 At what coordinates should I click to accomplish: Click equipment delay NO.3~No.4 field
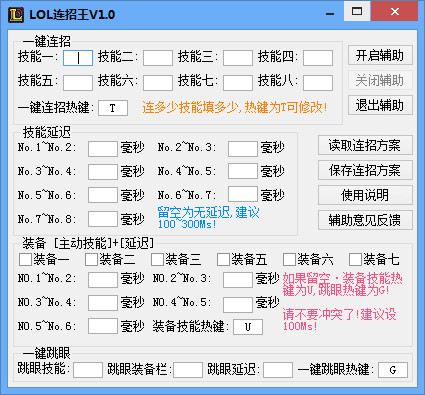click(x=103, y=303)
